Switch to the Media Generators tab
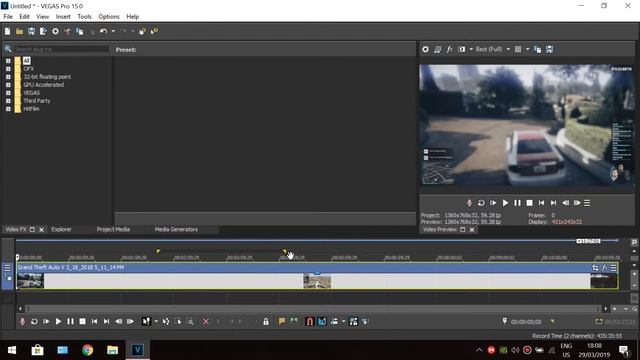The width and height of the screenshot is (640, 360). [x=176, y=229]
